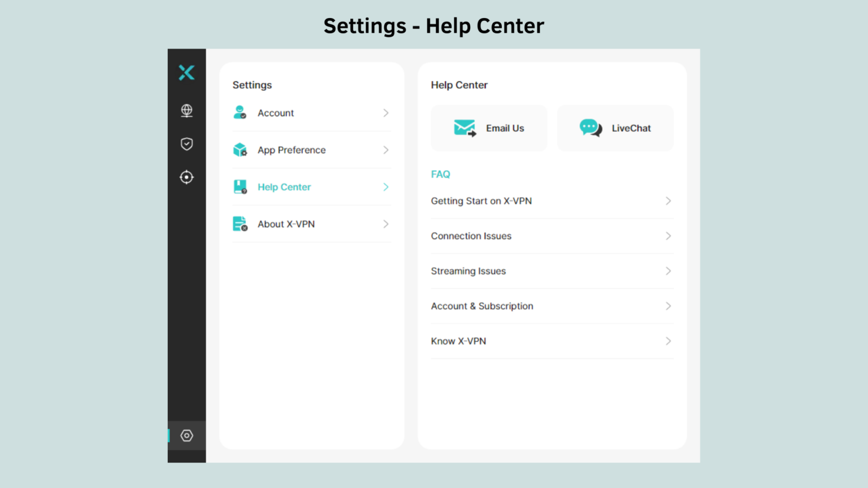Viewport: 868px width, 488px height.
Task: Click the App Preference cube icon
Action: point(240,150)
